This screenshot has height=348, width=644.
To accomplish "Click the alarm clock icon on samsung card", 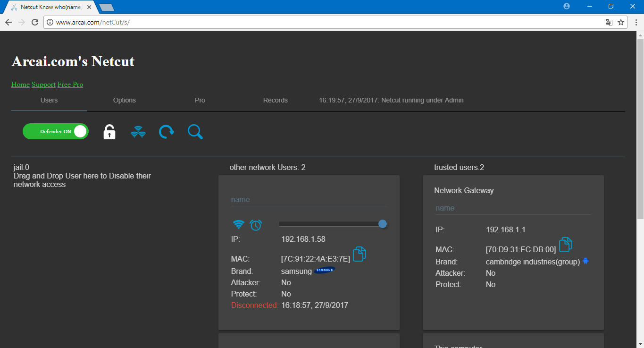I will click(256, 225).
